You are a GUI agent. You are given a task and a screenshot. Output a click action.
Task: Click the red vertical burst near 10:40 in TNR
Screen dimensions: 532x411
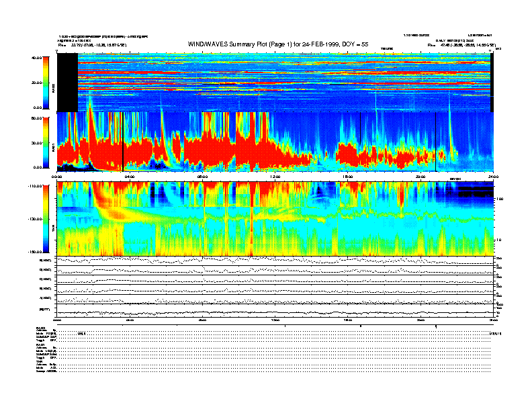251,219
